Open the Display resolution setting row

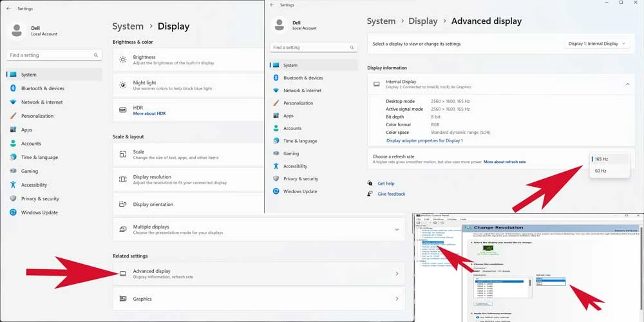point(188,180)
